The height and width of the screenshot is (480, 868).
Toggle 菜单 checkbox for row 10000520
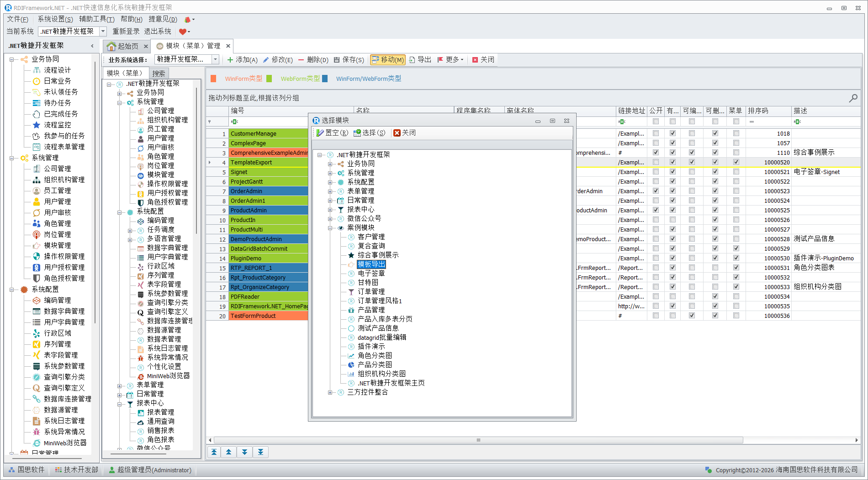(x=736, y=162)
